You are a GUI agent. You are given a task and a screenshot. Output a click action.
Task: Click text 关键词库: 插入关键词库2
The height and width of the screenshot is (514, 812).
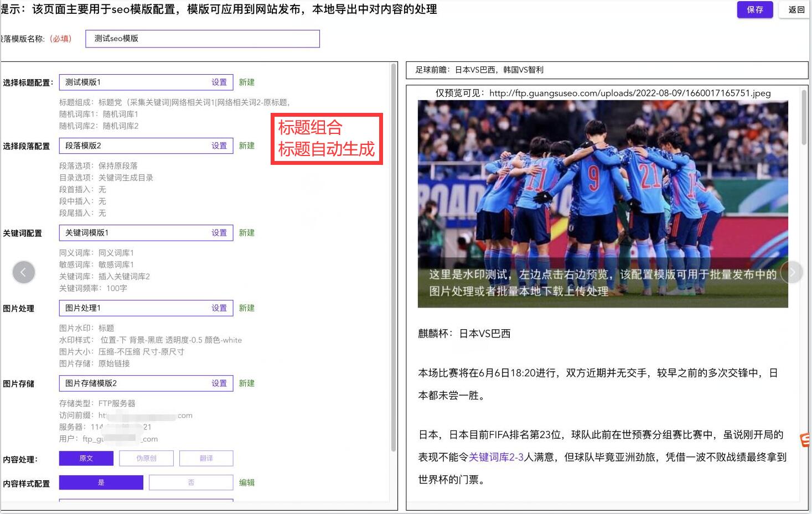pyautogui.click(x=105, y=276)
